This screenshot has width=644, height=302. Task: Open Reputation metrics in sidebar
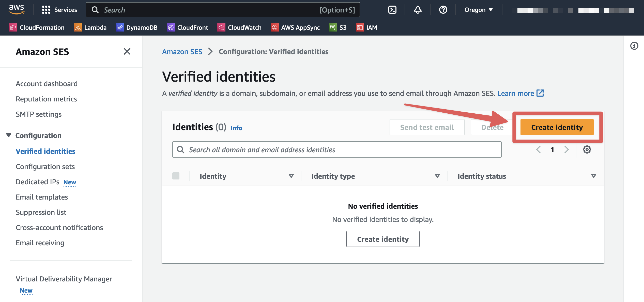coord(46,99)
